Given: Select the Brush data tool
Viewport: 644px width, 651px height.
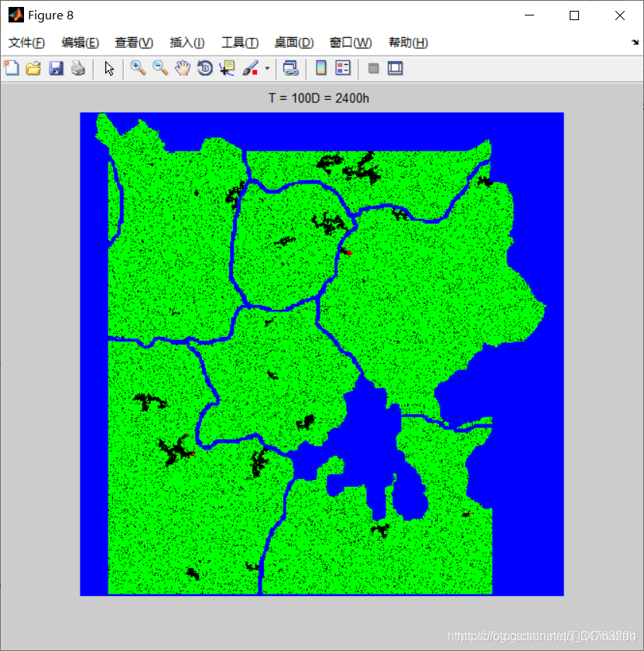Looking at the screenshot, I should (250, 68).
